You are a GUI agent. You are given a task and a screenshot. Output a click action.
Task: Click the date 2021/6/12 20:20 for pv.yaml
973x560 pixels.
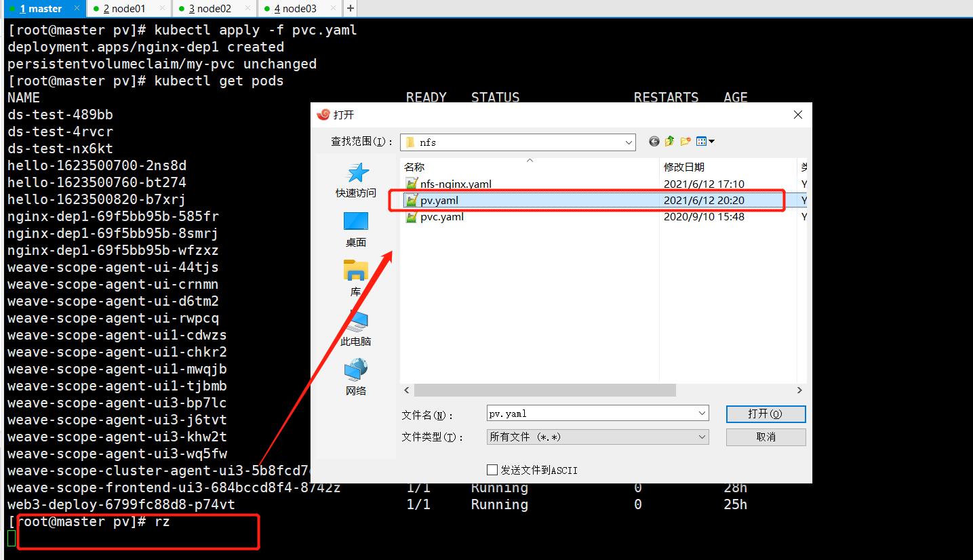(704, 200)
